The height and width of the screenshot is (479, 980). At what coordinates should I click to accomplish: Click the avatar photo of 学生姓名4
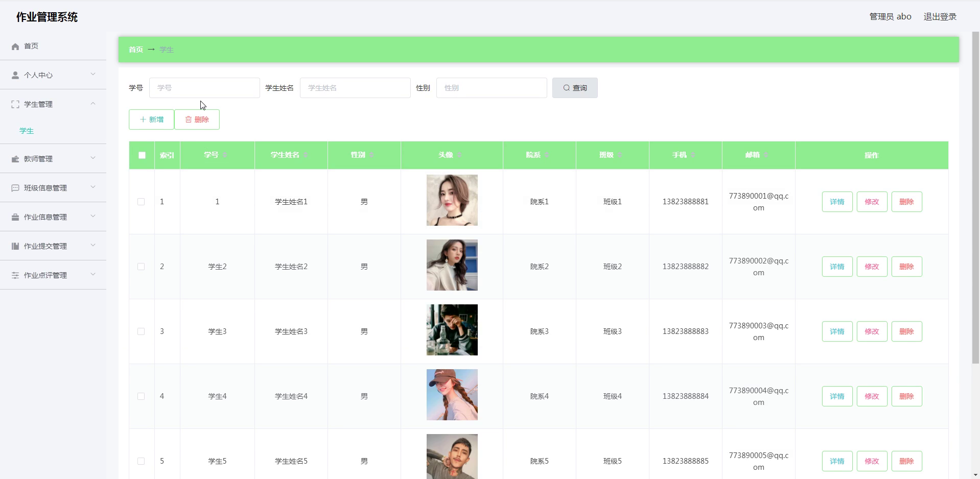[452, 395]
